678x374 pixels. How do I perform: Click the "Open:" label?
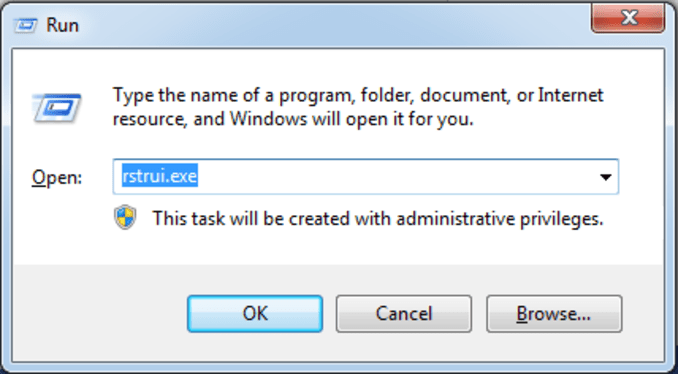coord(57,177)
